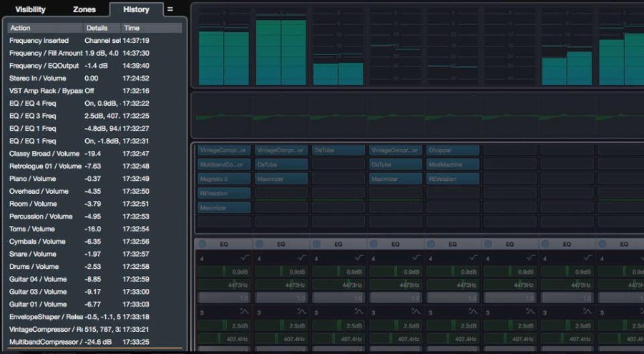Image resolution: width=644 pixels, height=354 pixels.
Task: Select the EQ / EQ 3 Freq entry
Action: (x=95, y=116)
